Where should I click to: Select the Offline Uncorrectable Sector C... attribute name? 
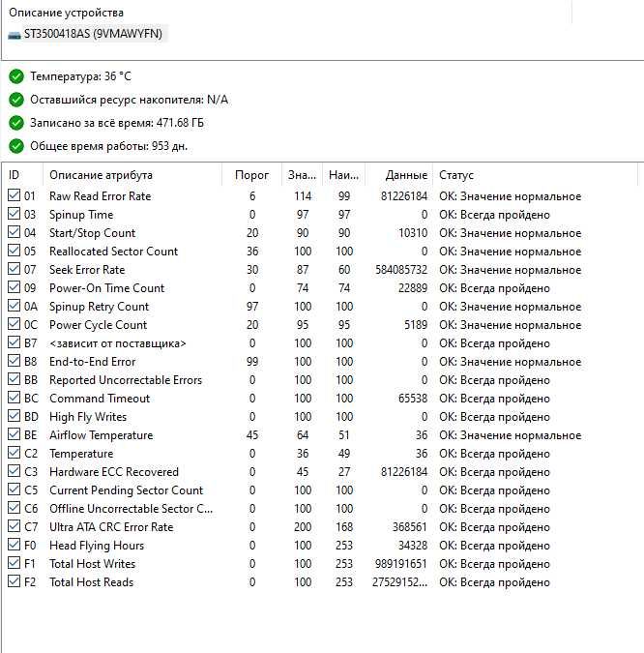click(x=131, y=509)
